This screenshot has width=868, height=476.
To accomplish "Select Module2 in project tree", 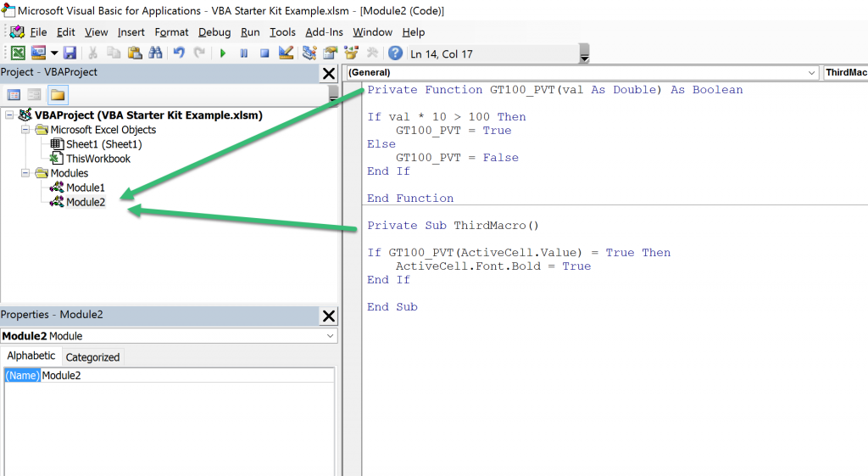I will coord(86,202).
